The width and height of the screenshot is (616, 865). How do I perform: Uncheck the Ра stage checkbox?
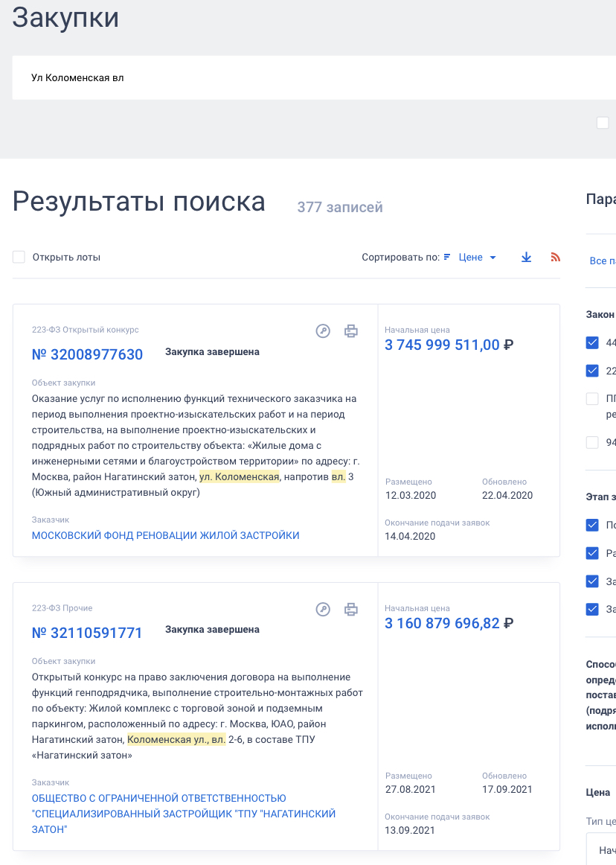coord(592,553)
